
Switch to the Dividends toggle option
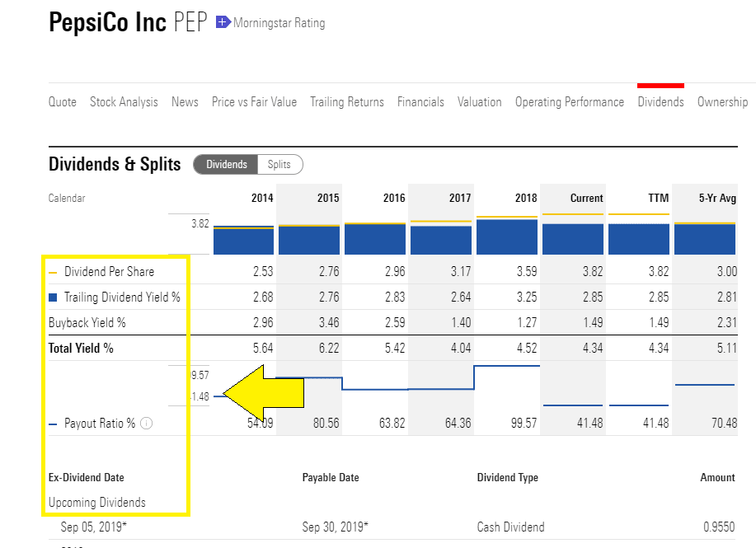click(226, 164)
